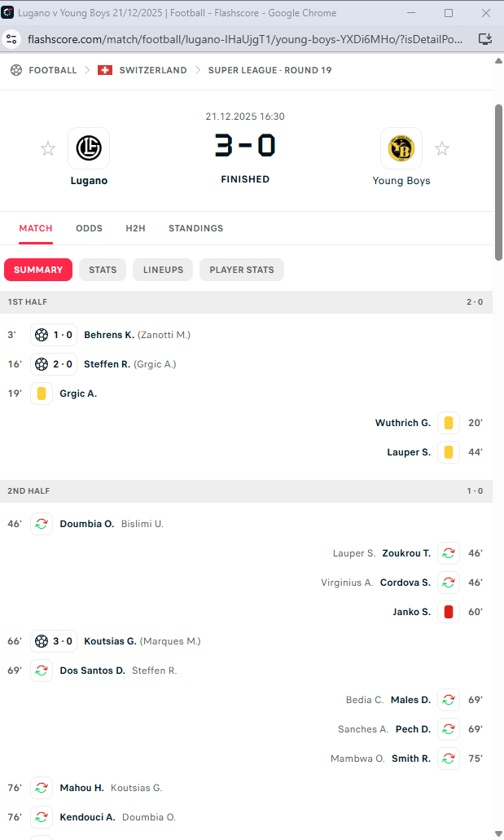Click the install app icon in address bar

[x=484, y=38]
